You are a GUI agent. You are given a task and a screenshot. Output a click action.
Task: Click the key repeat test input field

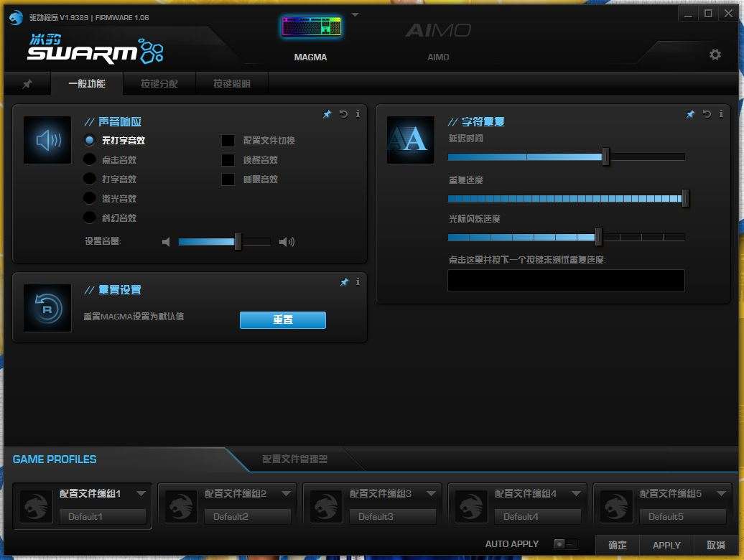pyautogui.click(x=565, y=281)
